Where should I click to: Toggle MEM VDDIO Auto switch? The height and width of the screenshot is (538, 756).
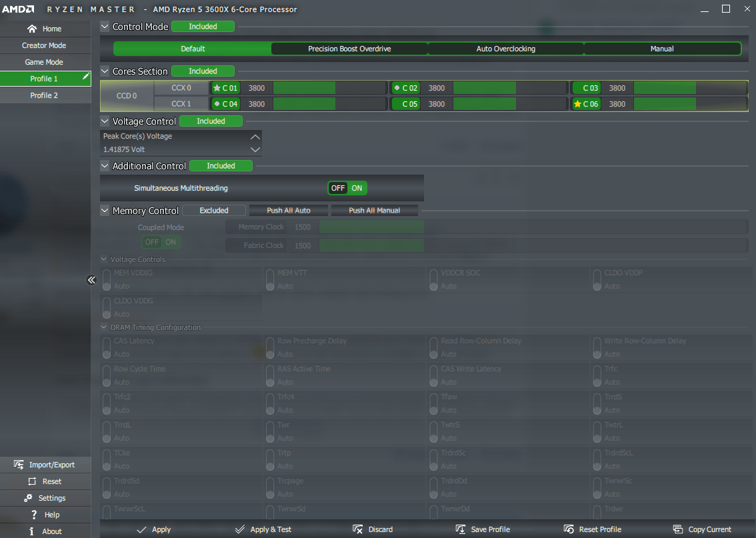click(107, 279)
